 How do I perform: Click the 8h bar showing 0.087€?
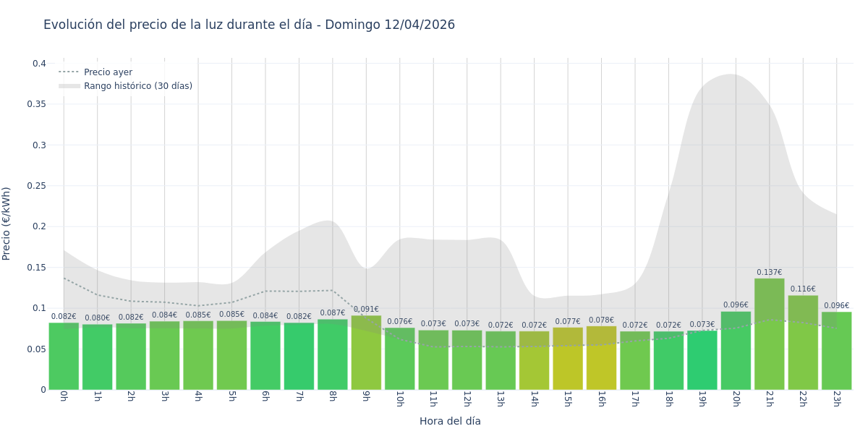[333, 354]
